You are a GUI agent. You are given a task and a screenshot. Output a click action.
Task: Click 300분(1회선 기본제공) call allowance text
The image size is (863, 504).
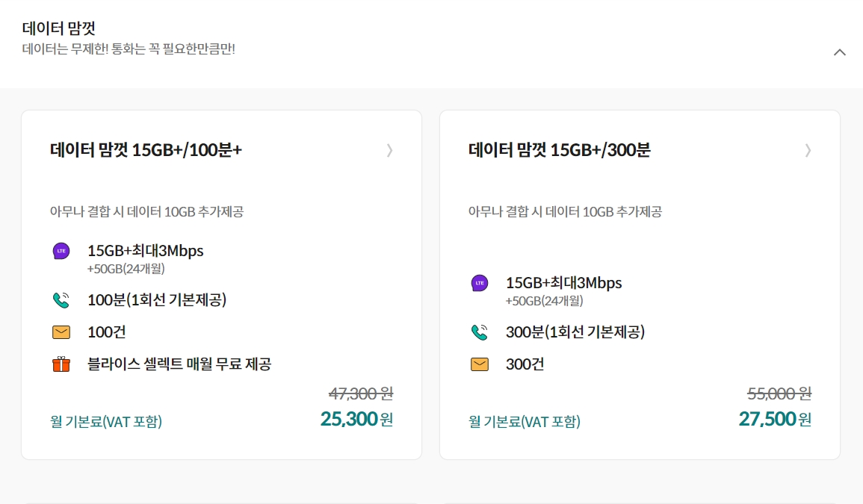click(x=575, y=332)
